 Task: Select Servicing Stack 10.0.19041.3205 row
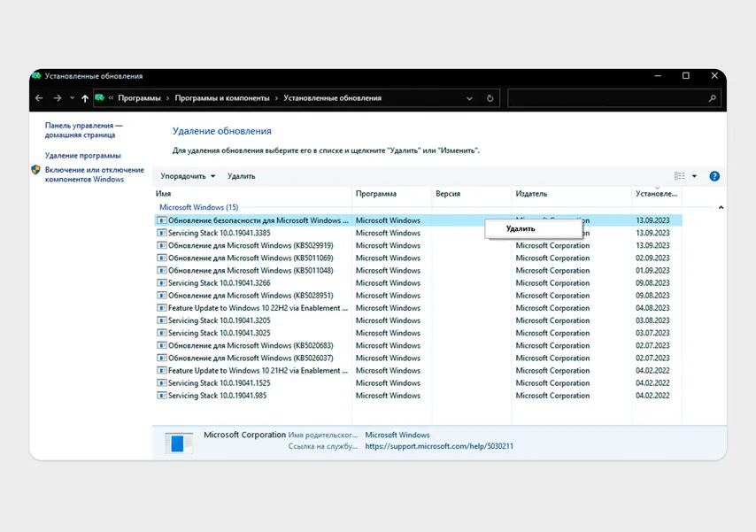tap(418, 320)
